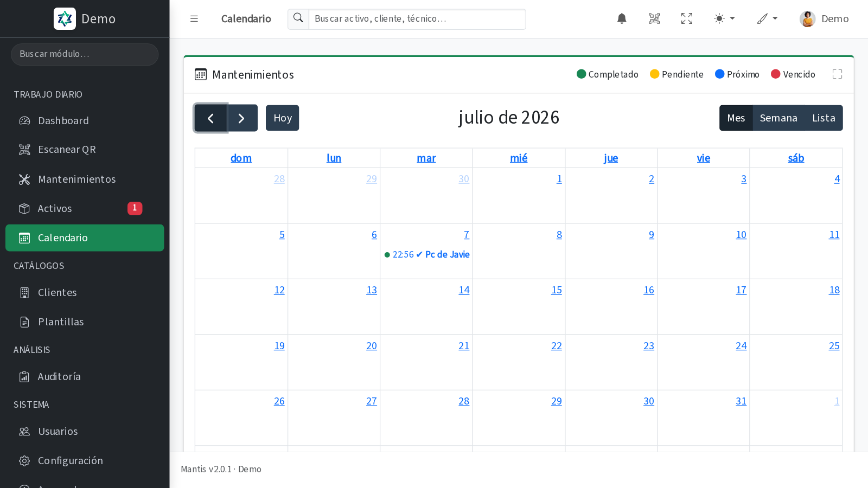Enter fullscreen mode from top bar
868x488 pixels.
coord(687,18)
